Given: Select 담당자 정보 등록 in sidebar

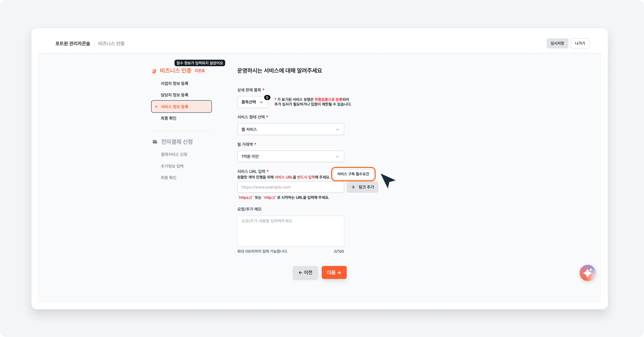Looking at the screenshot, I should [x=174, y=95].
